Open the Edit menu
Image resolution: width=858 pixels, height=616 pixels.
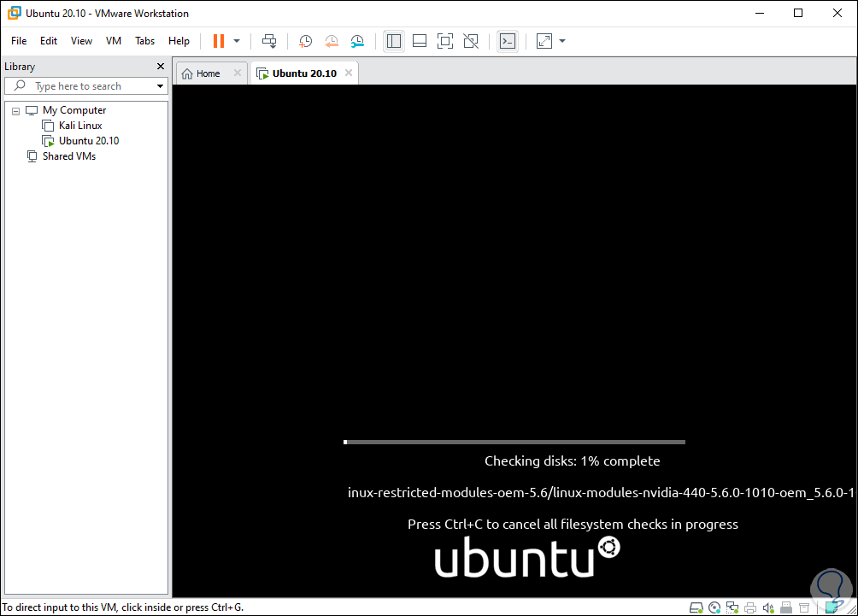[48, 41]
